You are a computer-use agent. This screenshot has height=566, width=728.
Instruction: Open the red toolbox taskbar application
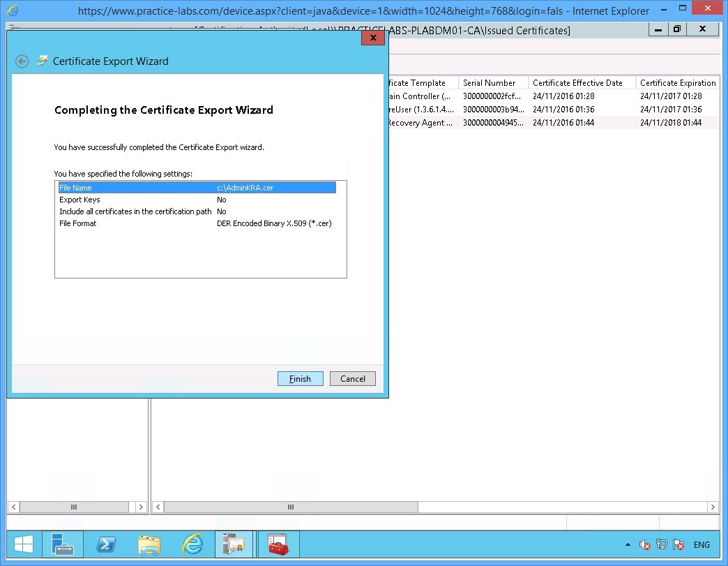[278, 544]
